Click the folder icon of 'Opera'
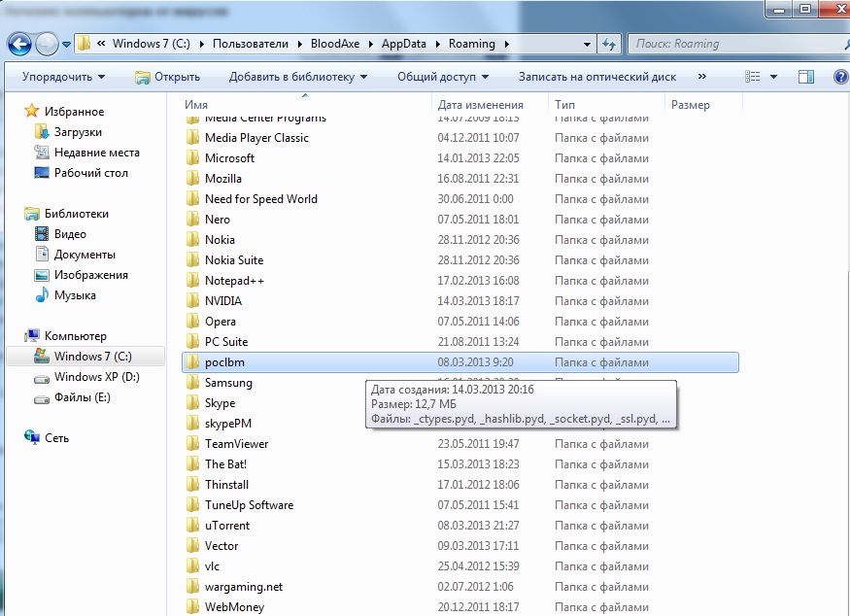The width and height of the screenshot is (850, 616). 192,322
